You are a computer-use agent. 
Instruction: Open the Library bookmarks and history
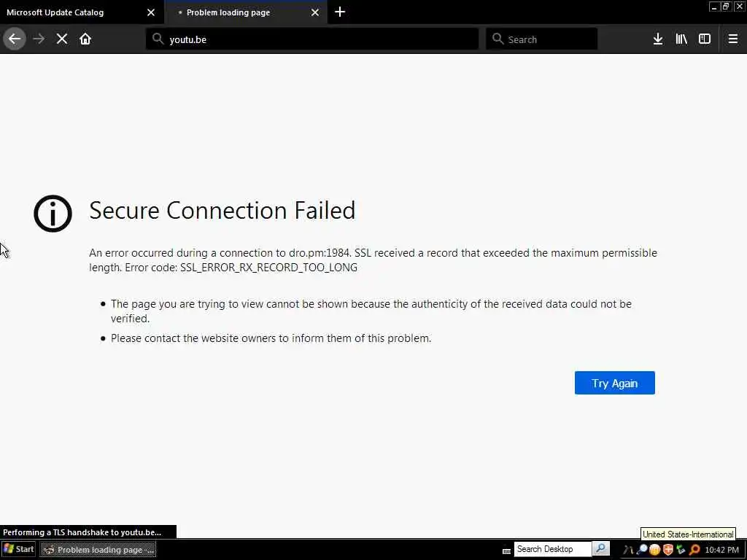[x=681, y=39]
